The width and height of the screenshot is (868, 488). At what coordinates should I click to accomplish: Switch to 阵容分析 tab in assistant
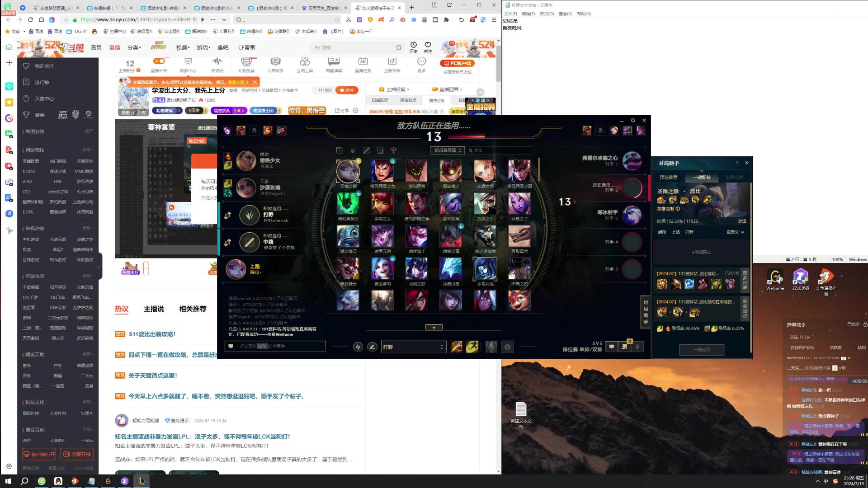point(735,177)
